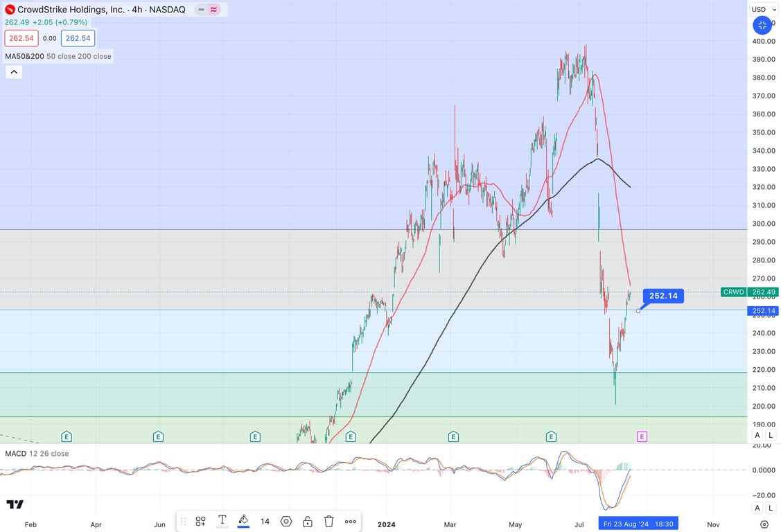Open drawing templates icon in floating toolbar
This screenshot has height=532, width=781.
pyautogui.click(x=200, y=521)
